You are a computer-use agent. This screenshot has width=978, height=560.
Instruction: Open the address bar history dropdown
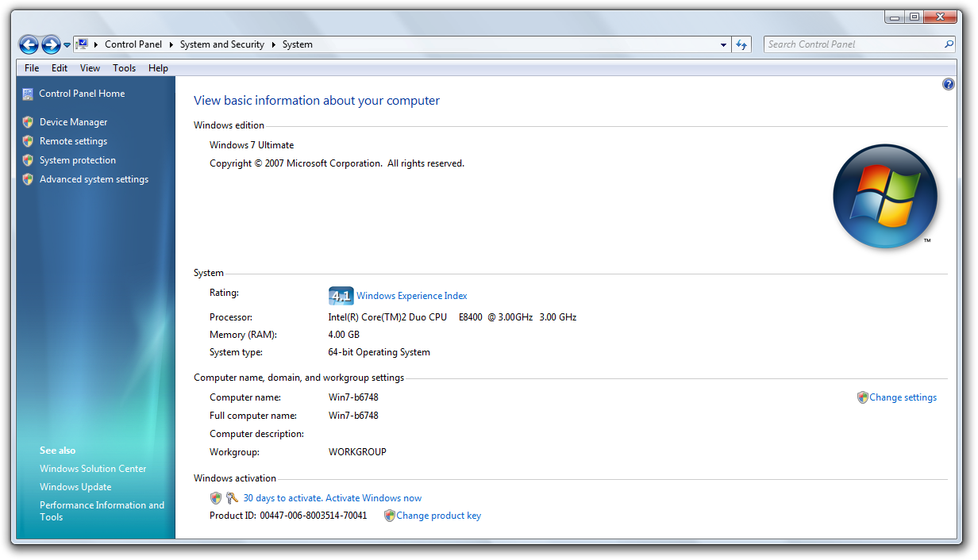723,44
